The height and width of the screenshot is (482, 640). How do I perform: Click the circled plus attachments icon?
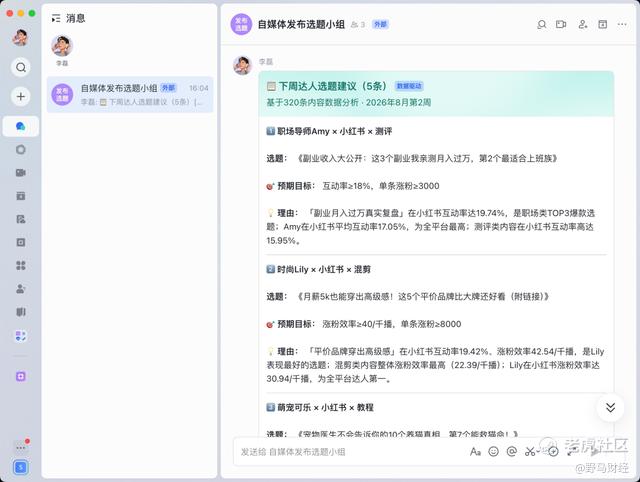point(553,451)
